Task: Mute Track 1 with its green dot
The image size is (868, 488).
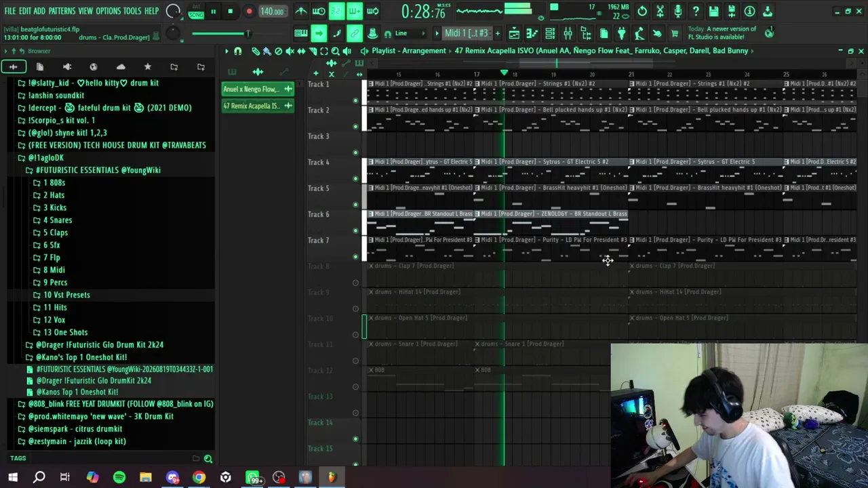Action: [355, 100]
